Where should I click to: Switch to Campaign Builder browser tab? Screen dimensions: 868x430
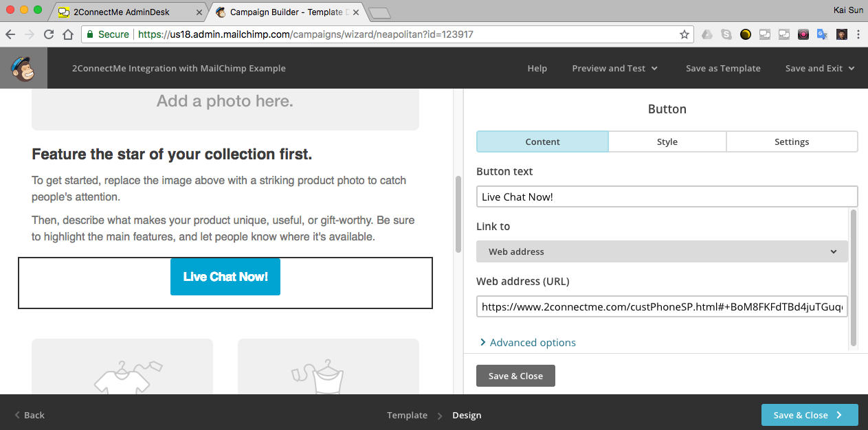click(x=287, y=12)
